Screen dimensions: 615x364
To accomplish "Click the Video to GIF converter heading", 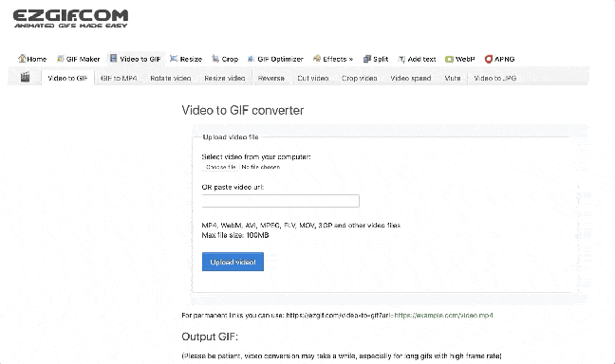I will tap(243, 111).
